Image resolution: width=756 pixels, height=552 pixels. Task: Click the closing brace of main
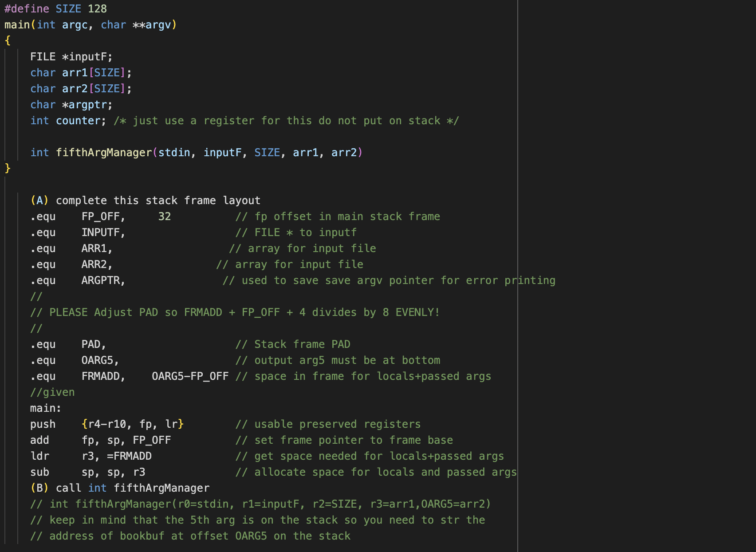pos(7,168)
